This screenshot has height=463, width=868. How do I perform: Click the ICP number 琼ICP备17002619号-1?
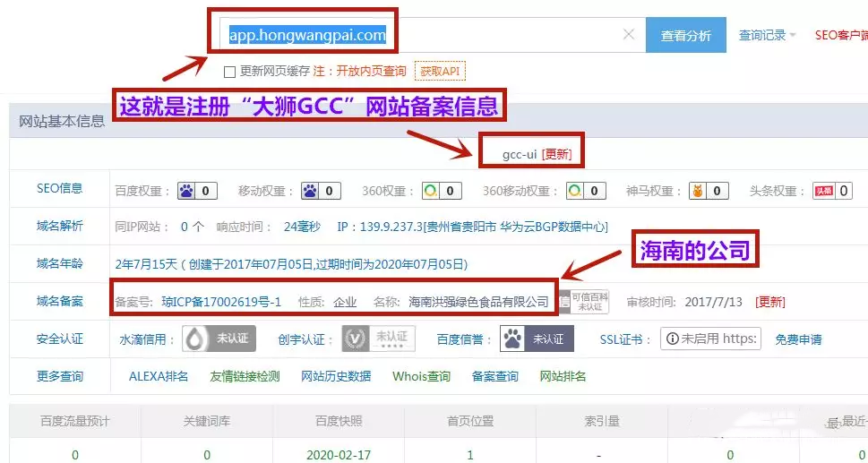[221, 302]
